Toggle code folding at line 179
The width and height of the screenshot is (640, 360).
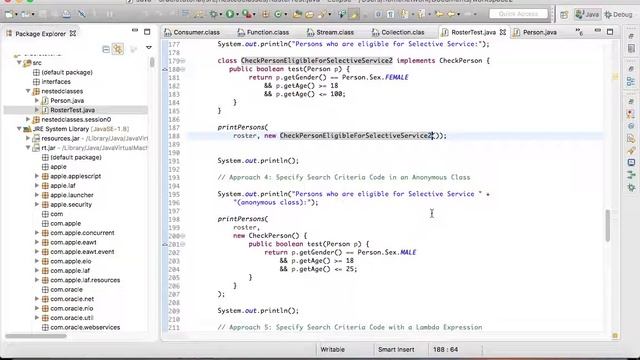pos(183,61)
